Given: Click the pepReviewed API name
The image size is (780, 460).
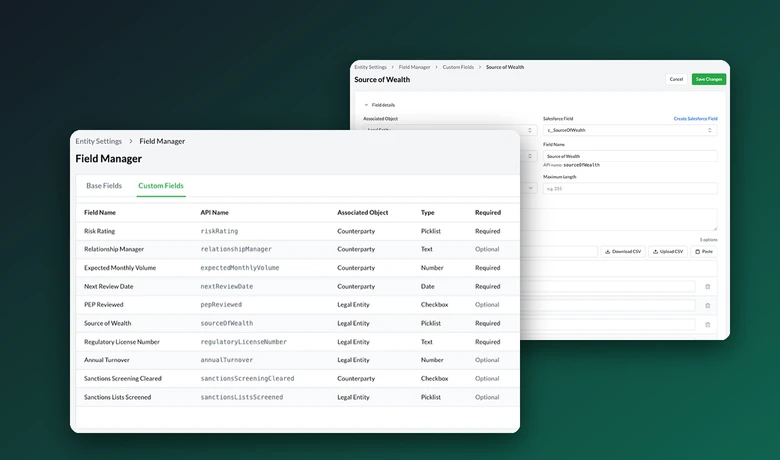Looking at the screenshot, I should pos(221,304).
